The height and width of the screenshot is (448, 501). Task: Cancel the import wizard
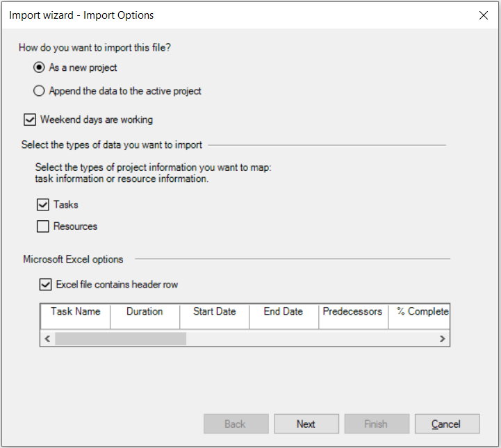pyautogui.click(x=447, y=424)
